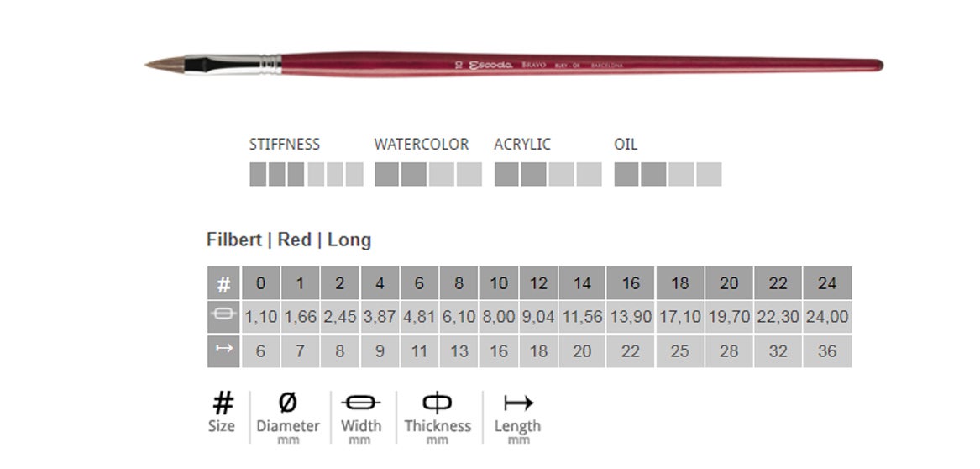
Task: Click the Width icon in legend
Action: tap(361, 403)
